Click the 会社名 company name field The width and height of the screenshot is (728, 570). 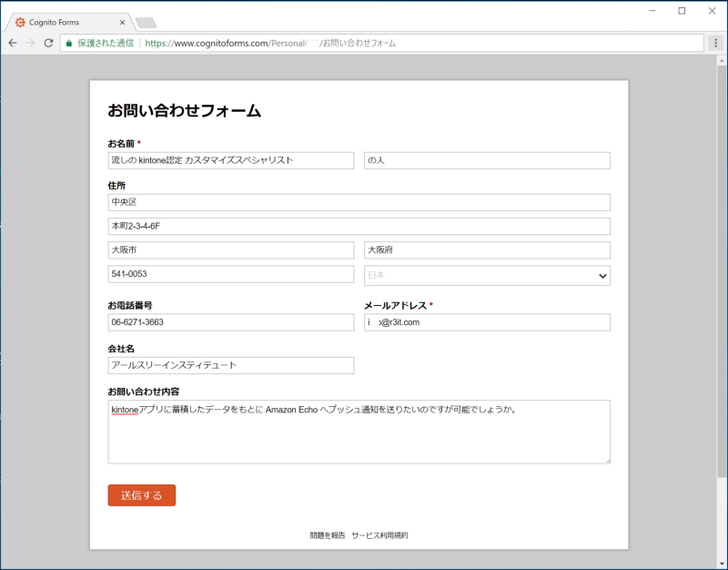tap(230, 365)
